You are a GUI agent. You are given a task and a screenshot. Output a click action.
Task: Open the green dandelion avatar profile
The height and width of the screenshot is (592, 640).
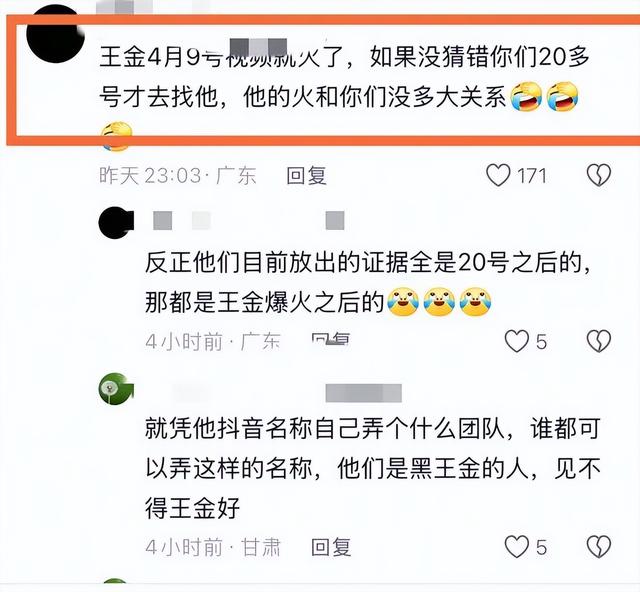point(116,389)
